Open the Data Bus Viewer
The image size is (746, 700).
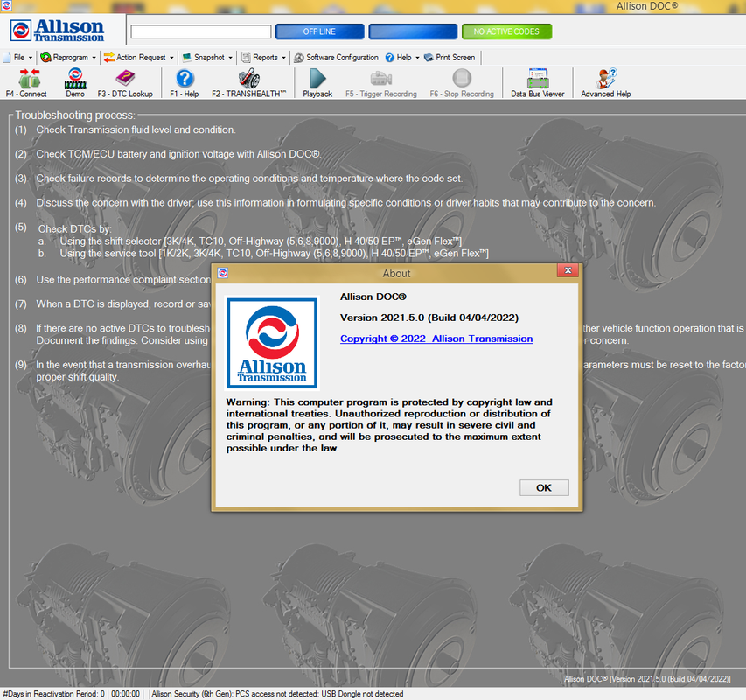(538, 78)
